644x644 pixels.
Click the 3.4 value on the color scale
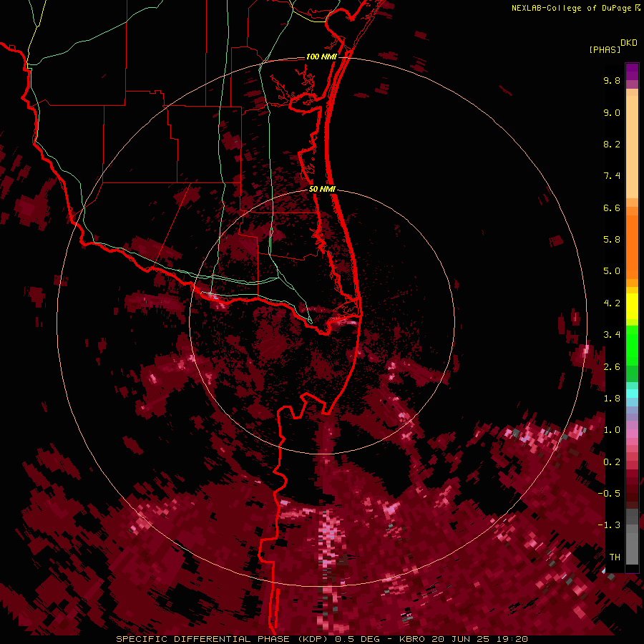click(612, 335)
